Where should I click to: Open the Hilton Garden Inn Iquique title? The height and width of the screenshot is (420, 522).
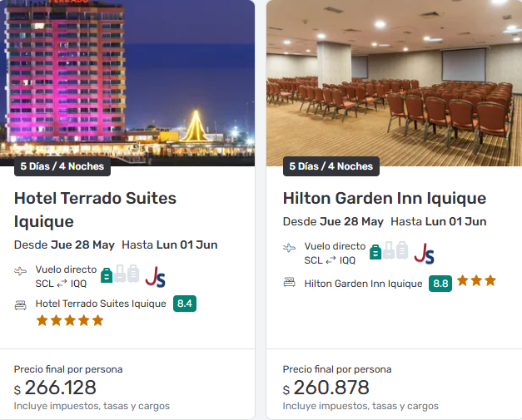[x=384, y=199]
